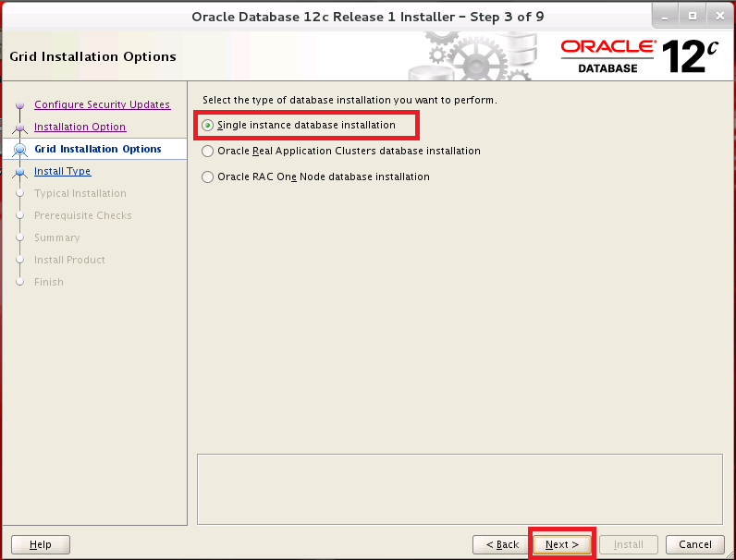The width and height of the screenshot is (736, 560).
Task: Click inside the empty message area
Action: pos(460,489)
